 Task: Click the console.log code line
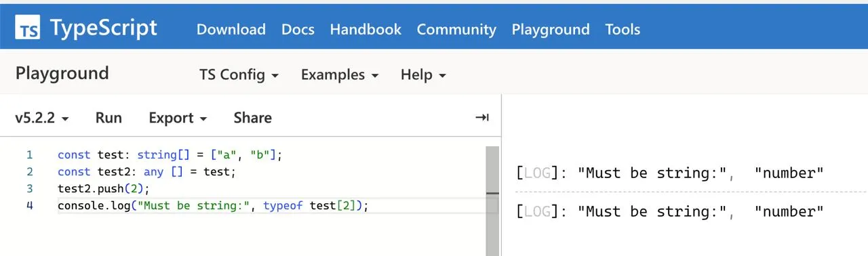coord(213,206)
